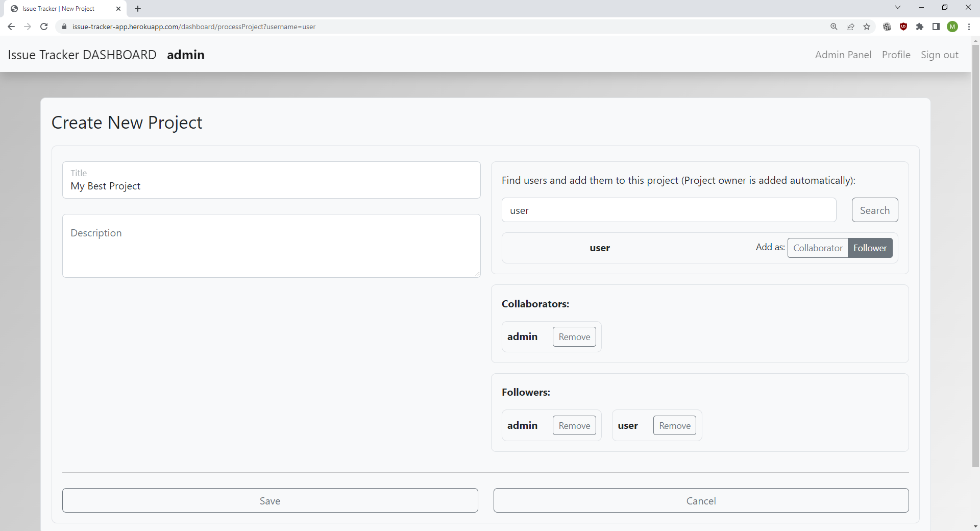
Task: Cancel project creation
Action: point(701,500)
